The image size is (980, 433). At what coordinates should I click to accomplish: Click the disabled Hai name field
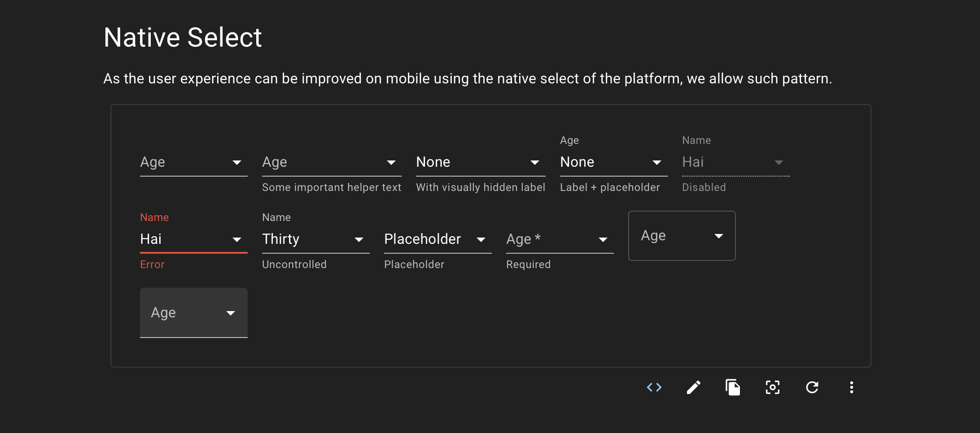tap(735, 162)
